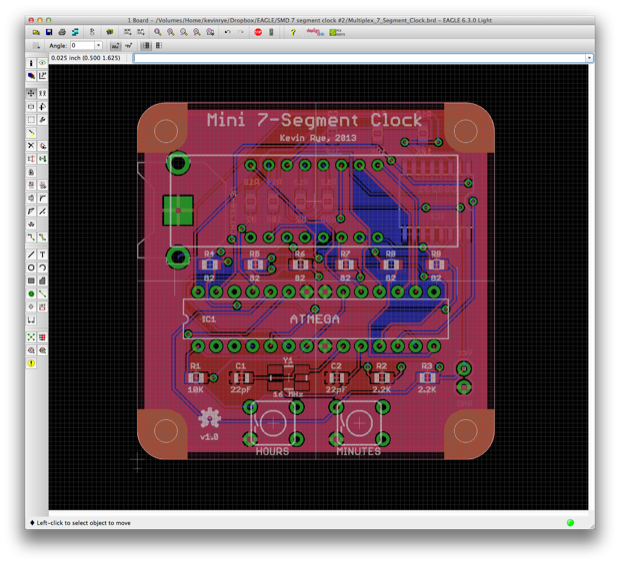Select the Change wrench tool

42,119
